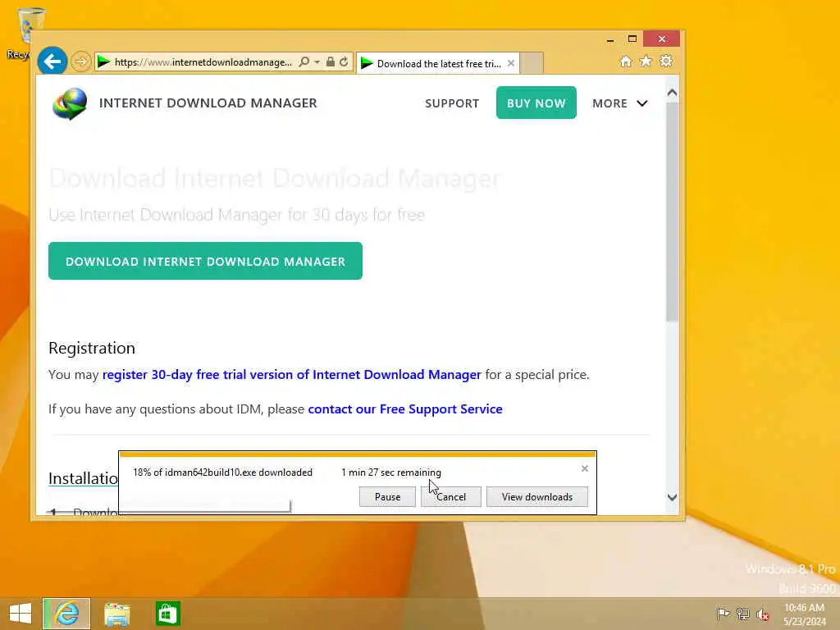Open the register 30-day free trial link

click(292, 374)
